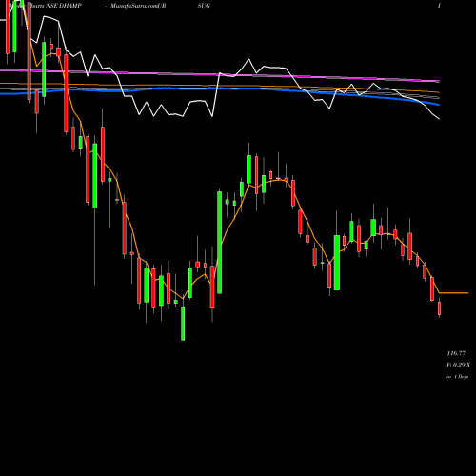476x476 pixels.
Task: Click the 'SUG' text in header
Action: click(x=204, y=6)
